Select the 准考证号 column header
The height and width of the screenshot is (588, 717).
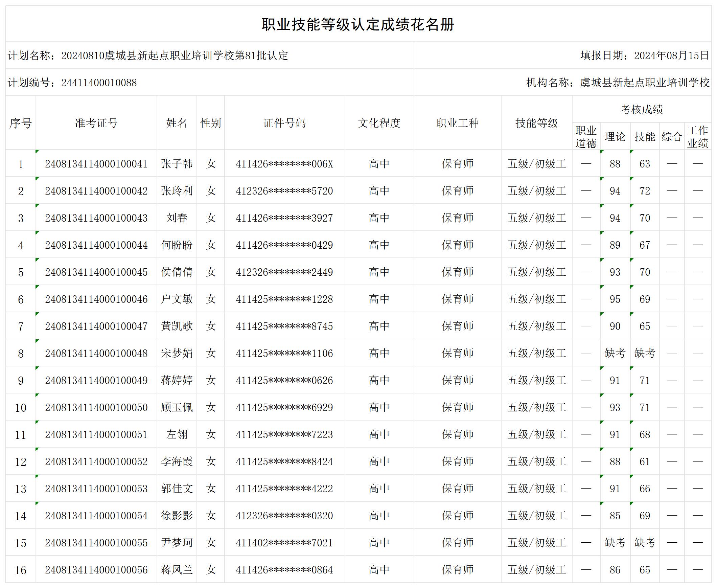coord(96,123)
